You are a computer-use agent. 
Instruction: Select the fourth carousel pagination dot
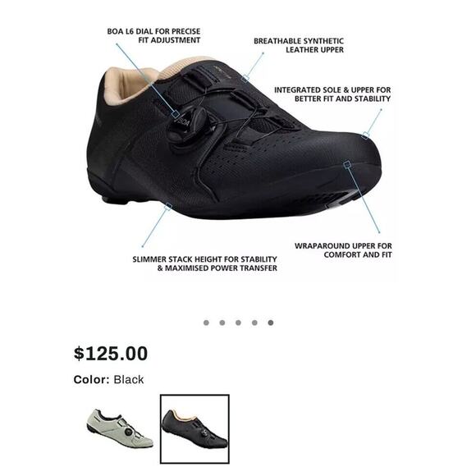tap(254, 323)
